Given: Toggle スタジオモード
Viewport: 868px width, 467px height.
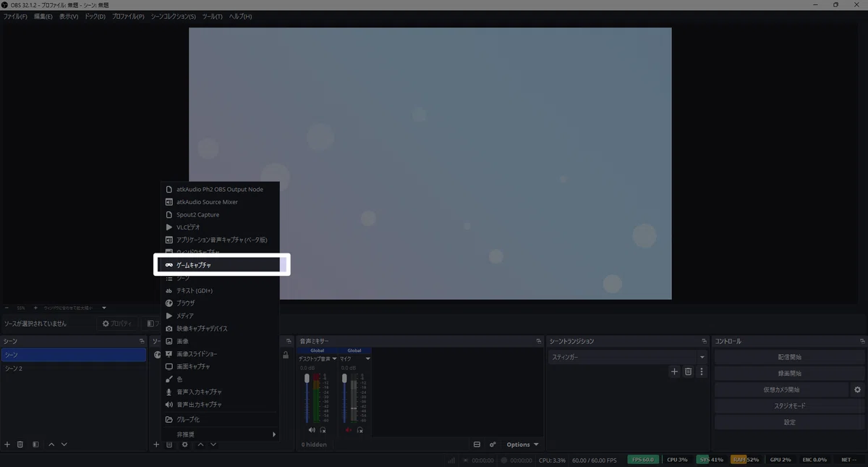Looking at the screenshot, I should pos(789,405).
